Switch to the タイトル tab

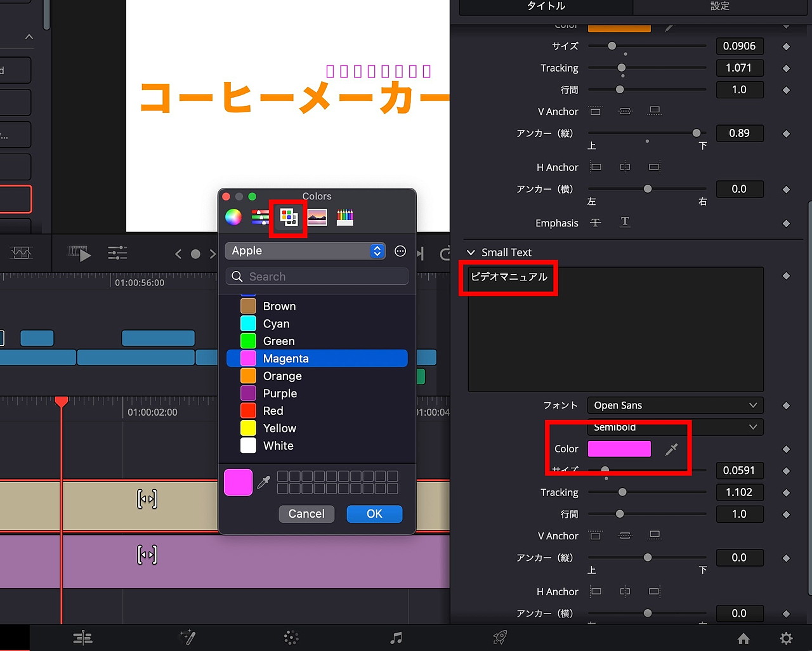click(x=546, y=6)
